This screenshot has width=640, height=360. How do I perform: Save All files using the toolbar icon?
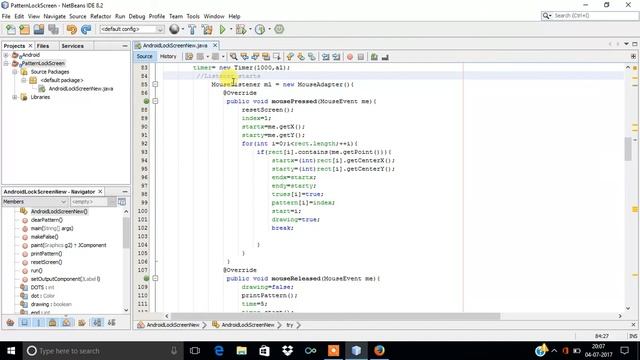click(x=53, y=29)
